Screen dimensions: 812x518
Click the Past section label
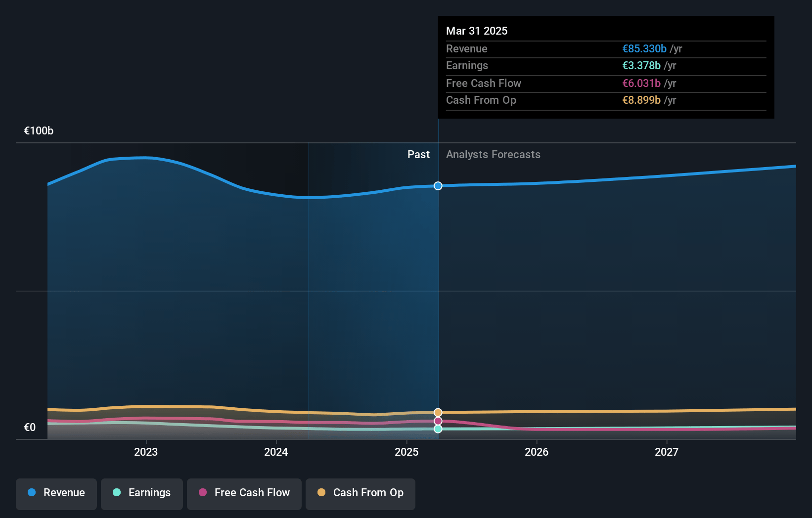tap(418, 154)
